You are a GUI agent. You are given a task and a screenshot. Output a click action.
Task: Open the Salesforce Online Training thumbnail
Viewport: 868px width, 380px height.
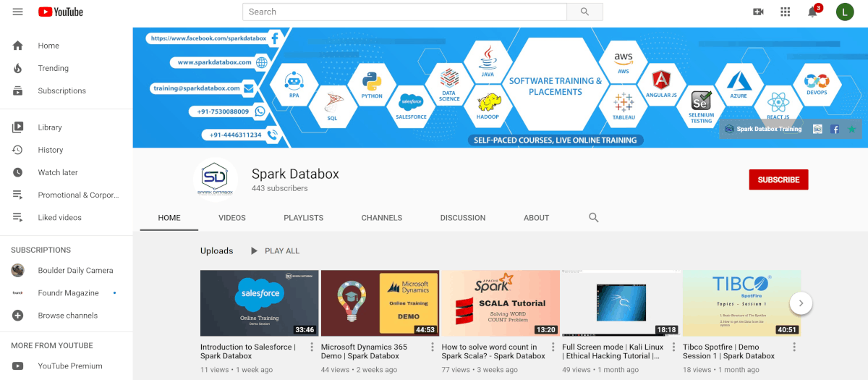click(x=260, y=303)
